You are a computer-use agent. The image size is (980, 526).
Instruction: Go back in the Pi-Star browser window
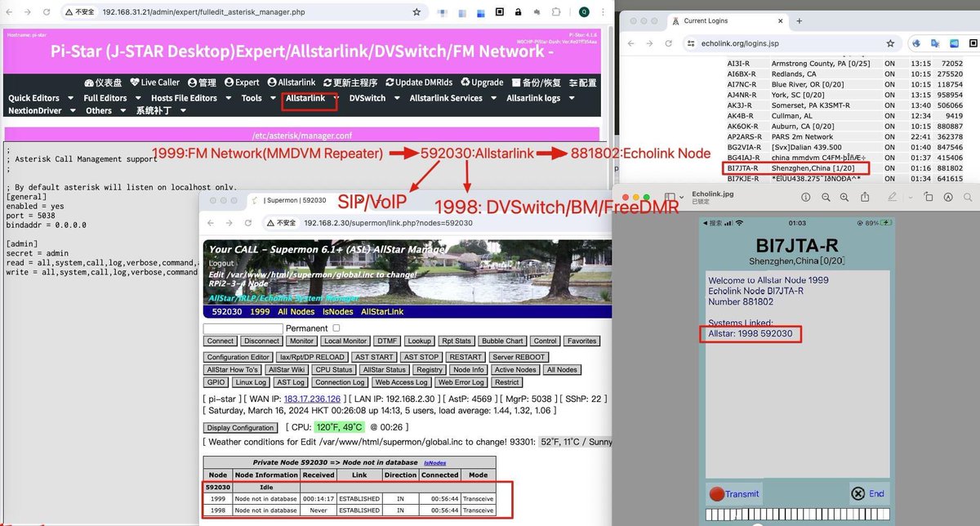coord(7,13)
